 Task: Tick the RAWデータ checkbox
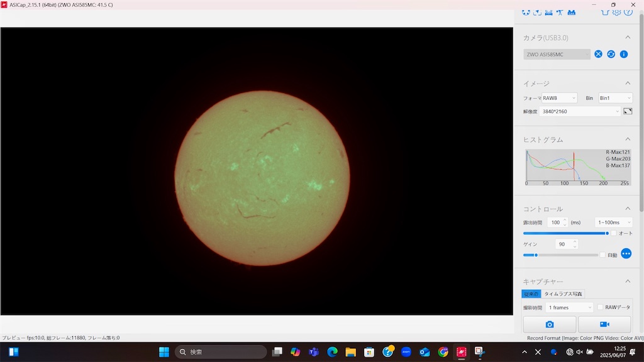coord(600,307)
